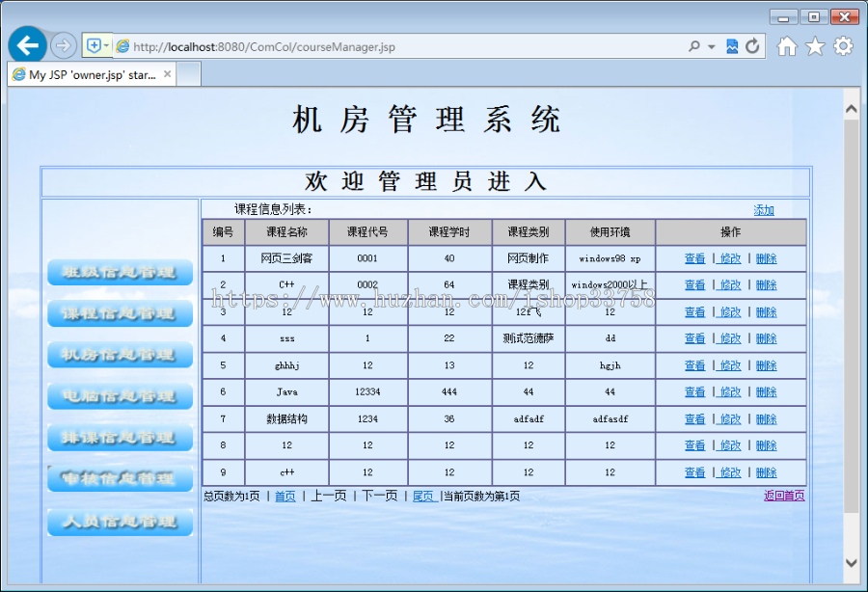Viewport: 868px width, 592px height.
Task: View details of 网页三剑客 via 查看
Action: (694, 257)
